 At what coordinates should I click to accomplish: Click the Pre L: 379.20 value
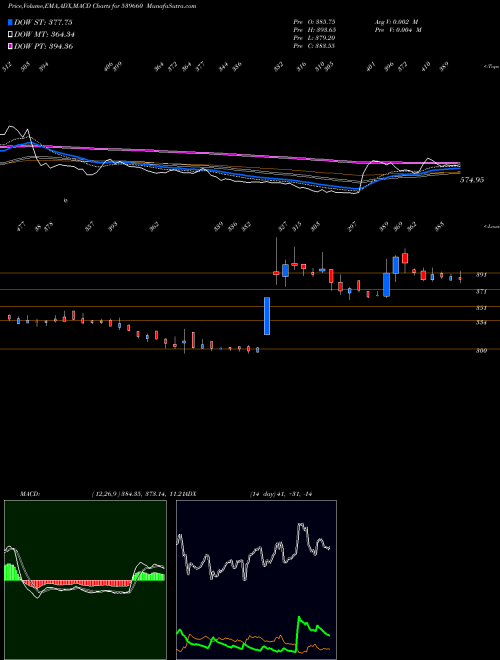pos(314,38)
